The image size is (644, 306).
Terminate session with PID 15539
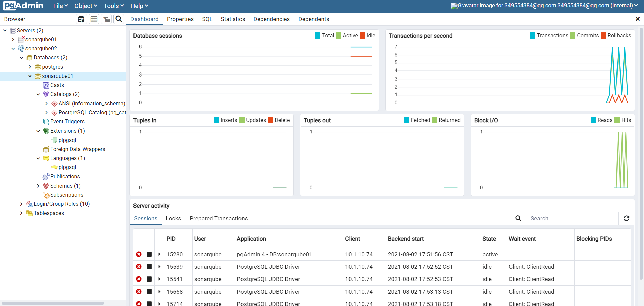pyautogui.click(x=139, y=267)
